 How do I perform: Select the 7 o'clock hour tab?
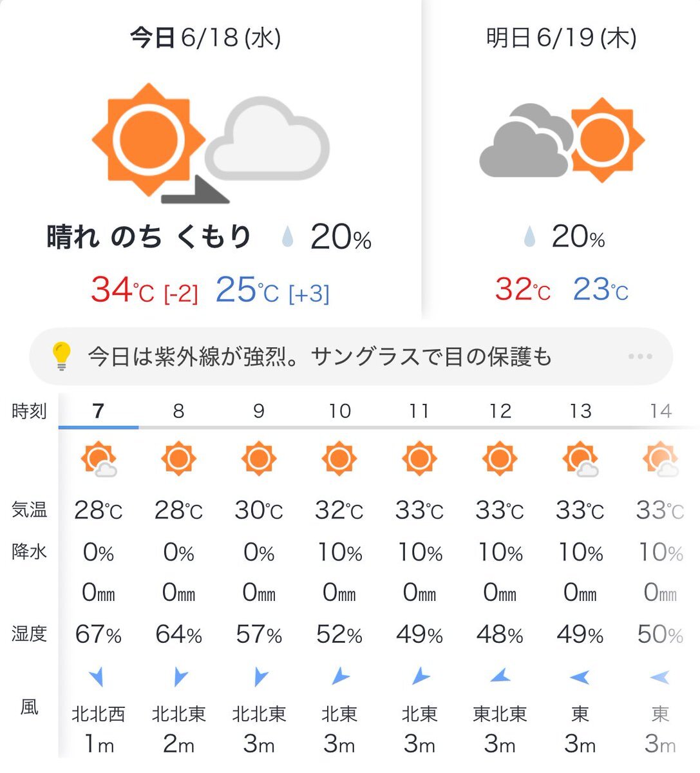[98, 411]
